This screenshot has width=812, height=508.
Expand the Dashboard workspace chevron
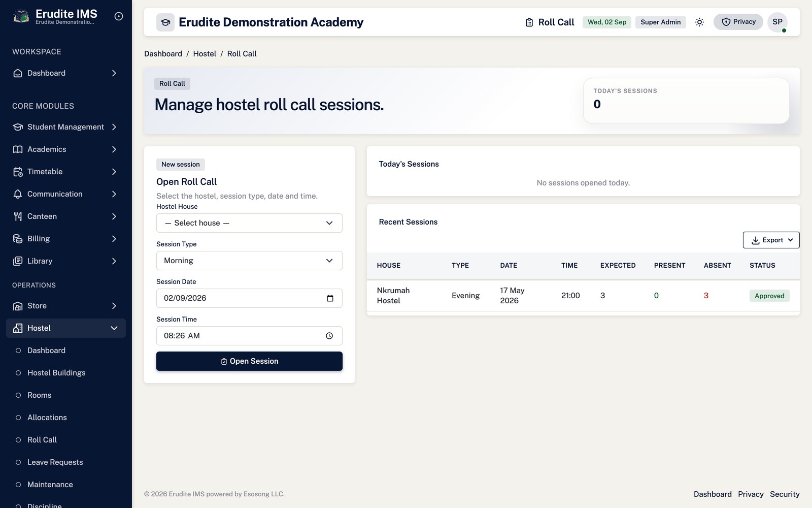[x=114, y=73]
